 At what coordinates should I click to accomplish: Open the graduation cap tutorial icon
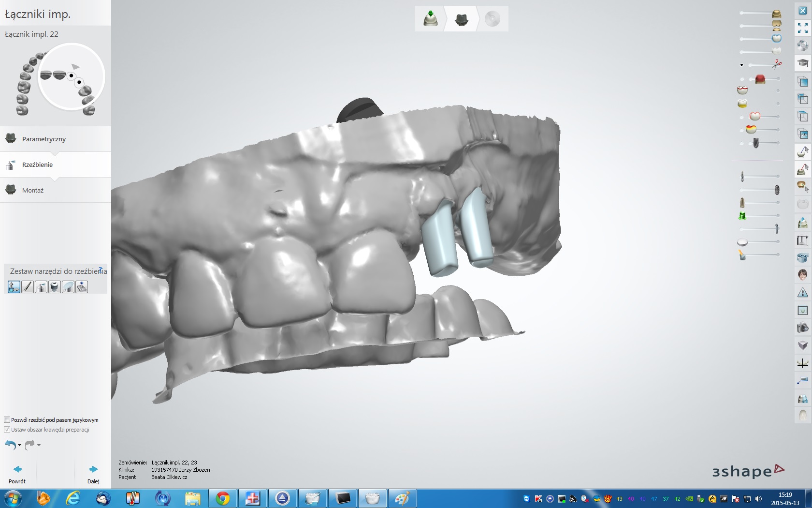(802, 63)
